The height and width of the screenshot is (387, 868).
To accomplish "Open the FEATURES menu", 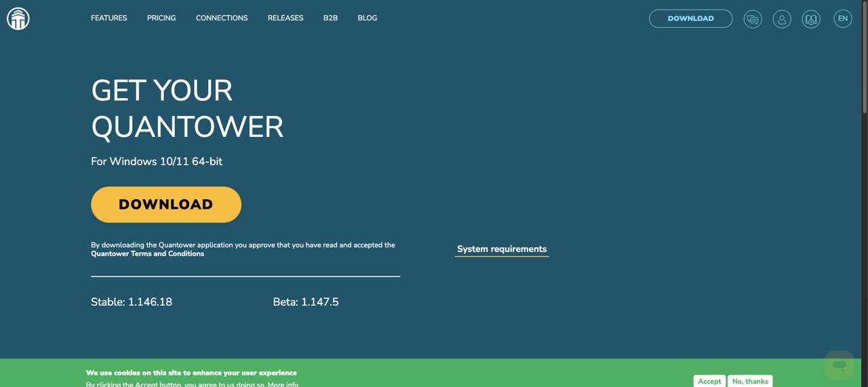I will click(108, 18).
